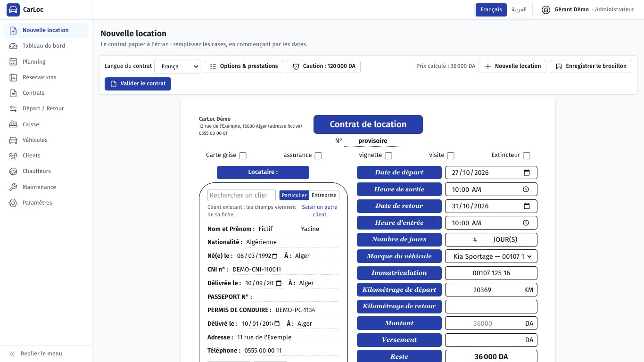Tick the Carte grise checkbox

243,156
